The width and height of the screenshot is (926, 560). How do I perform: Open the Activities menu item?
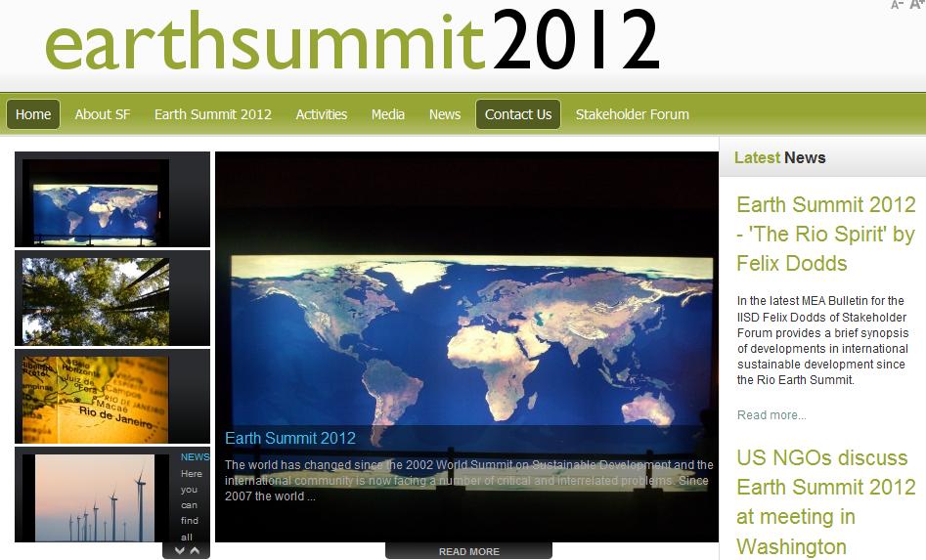(322, 114)
